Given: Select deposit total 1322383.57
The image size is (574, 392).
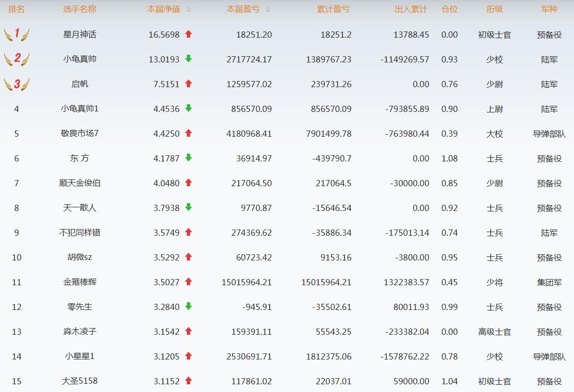Looking at the screenshot, I should coord(406,282).
